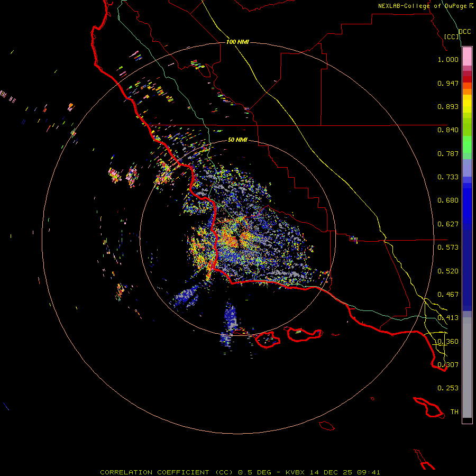Select the 0.253 scale value
This screenshot has width=476, height=476.
tap(448, 388)
